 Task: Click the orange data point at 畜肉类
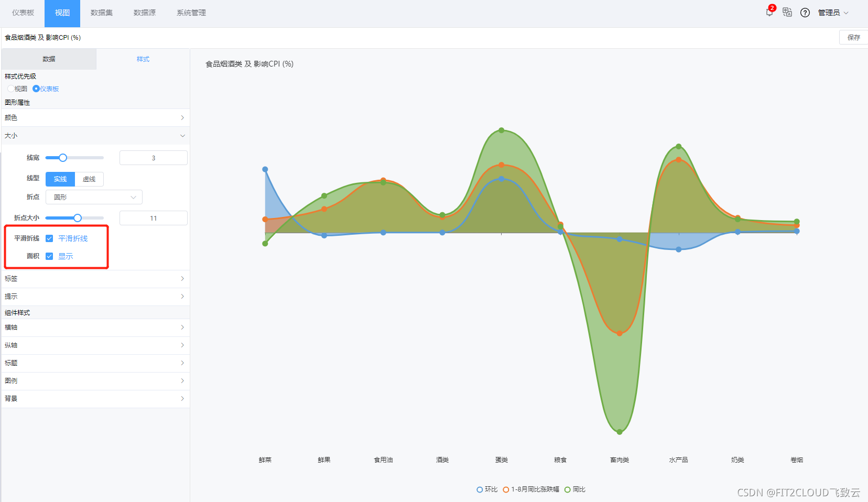point(620,333)
